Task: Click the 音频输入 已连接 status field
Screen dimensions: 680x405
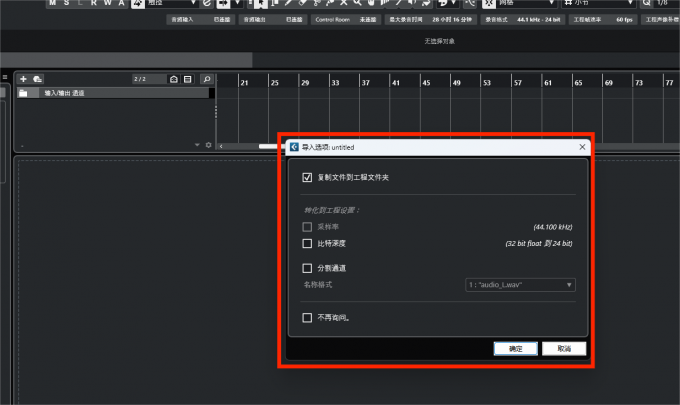Action: point(200,20)
